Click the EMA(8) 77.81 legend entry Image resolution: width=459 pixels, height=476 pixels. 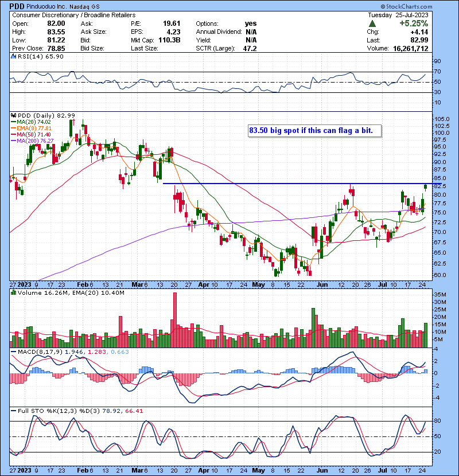[x=32, y=128]
